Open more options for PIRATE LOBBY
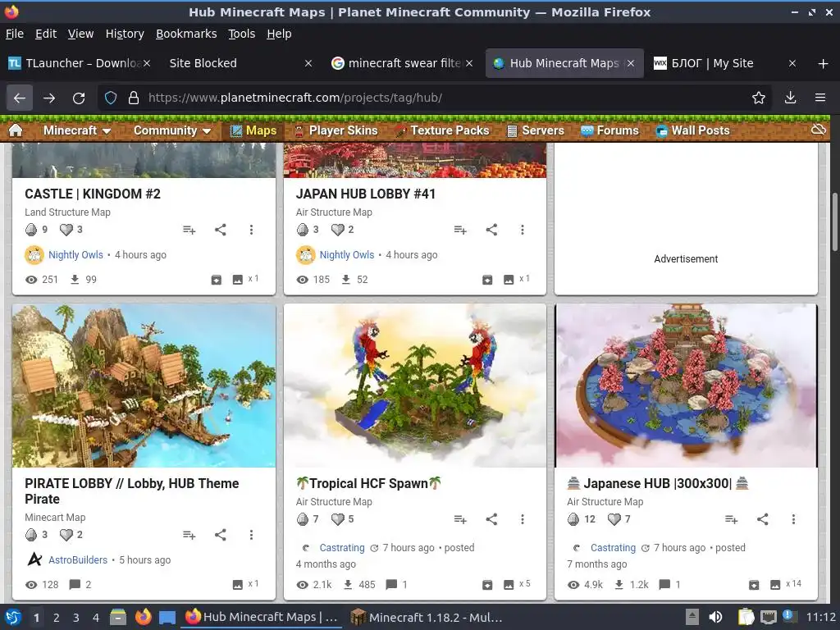The height and width of the screenshot is (630, 840). click(251, 535)
